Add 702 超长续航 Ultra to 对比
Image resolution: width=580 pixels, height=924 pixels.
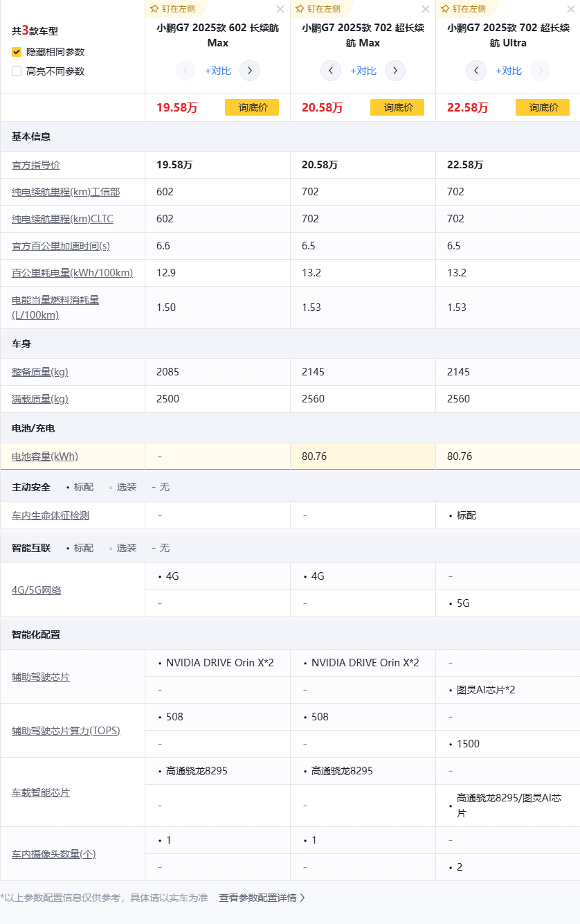pyautogui.click(x=509, y=71)
